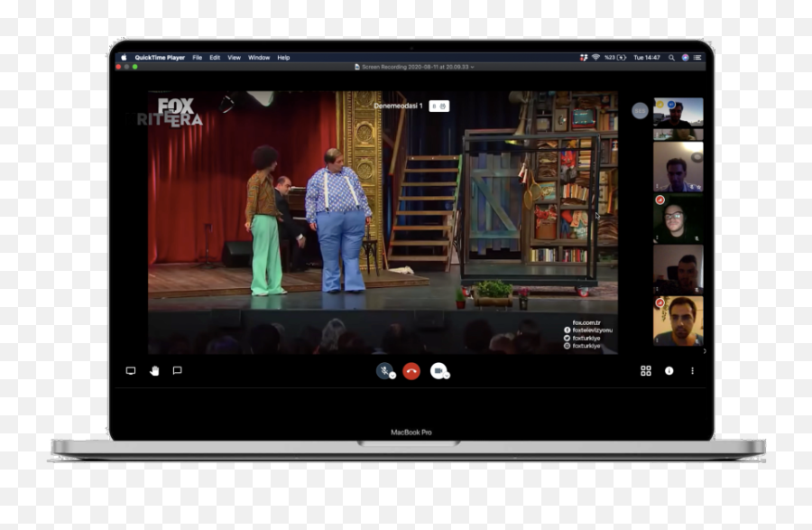Open the participant count badge showing 8

[x=439, y=107]
